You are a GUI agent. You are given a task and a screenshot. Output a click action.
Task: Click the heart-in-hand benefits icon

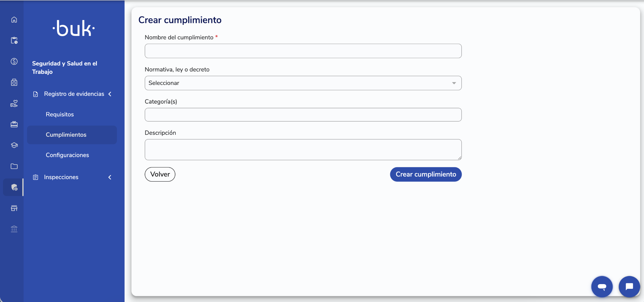pyautogui.click(x=14, y=103)
